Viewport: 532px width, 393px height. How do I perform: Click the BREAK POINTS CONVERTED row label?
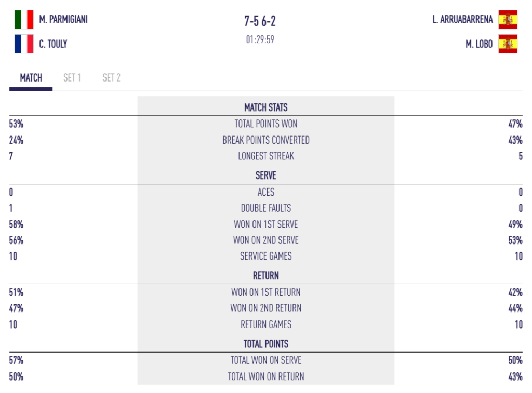coord(266,140)
